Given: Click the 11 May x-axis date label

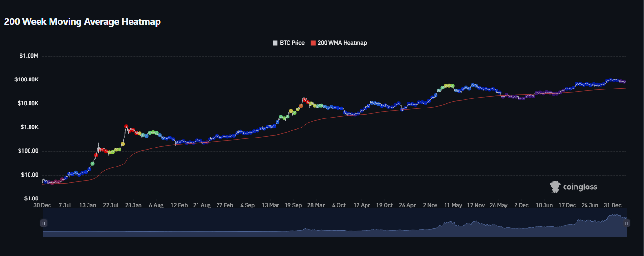Looking at the screenshot, I should click(x=453, y=206).
